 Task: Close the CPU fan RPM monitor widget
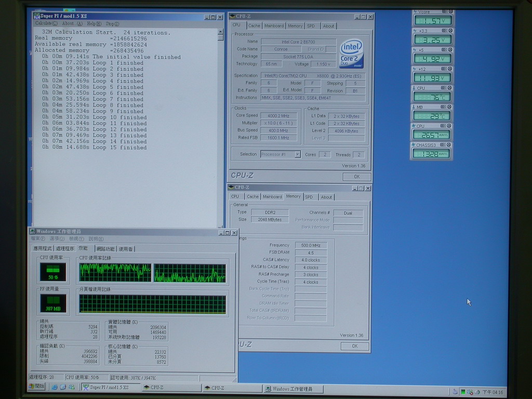[449, 126]
